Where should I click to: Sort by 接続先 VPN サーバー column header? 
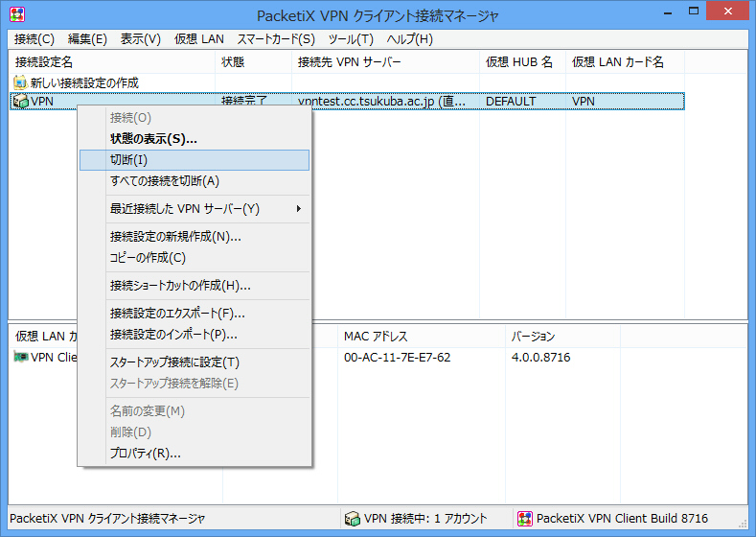click(385, 61)
